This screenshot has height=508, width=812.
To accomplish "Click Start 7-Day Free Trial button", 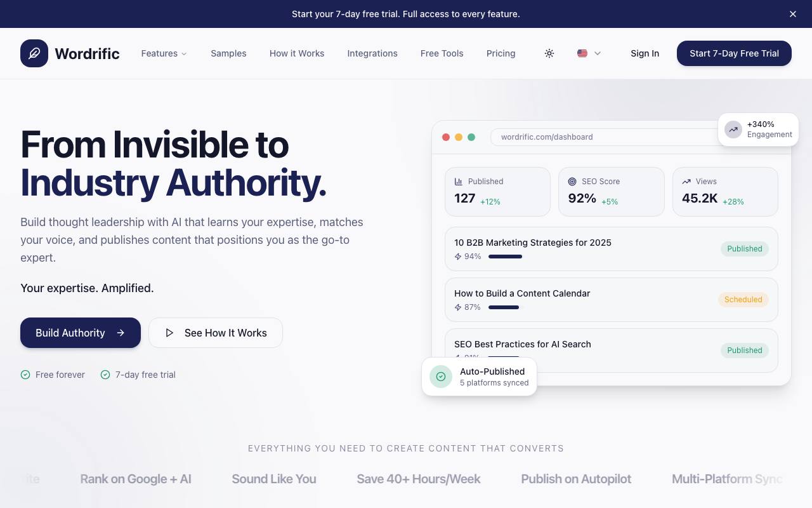I will tap(734, 53).
